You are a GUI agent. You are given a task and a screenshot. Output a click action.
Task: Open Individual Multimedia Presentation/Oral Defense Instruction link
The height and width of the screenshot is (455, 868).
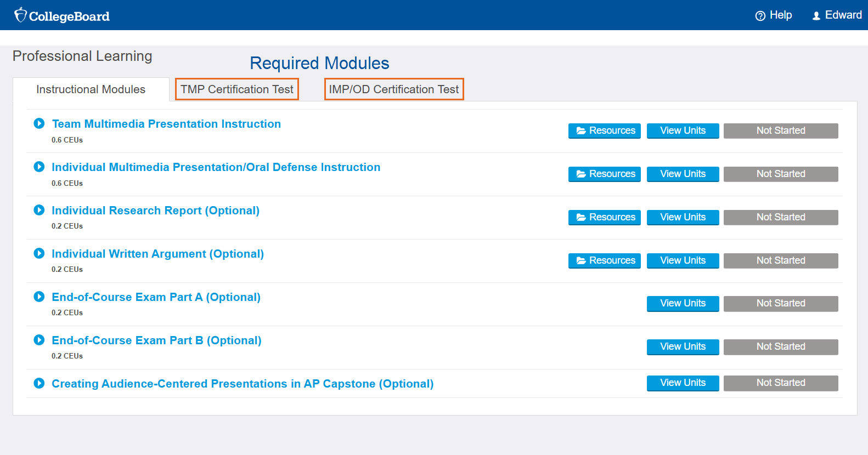[216, 167]
